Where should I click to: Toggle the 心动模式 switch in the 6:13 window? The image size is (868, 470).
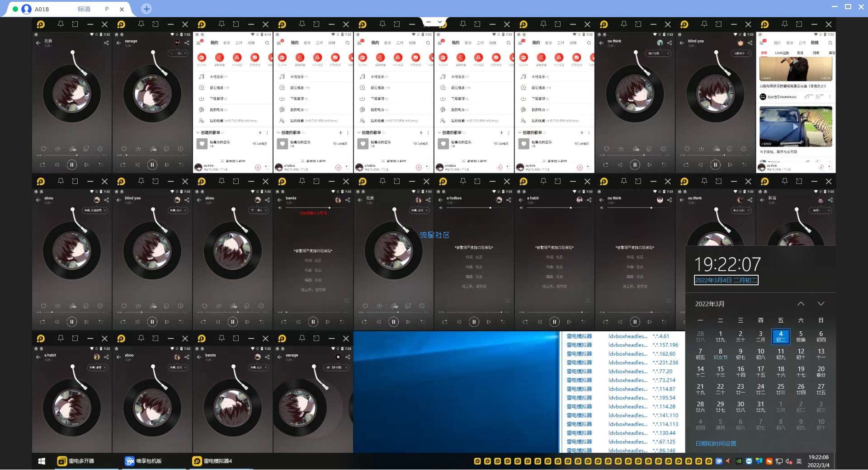260,143
